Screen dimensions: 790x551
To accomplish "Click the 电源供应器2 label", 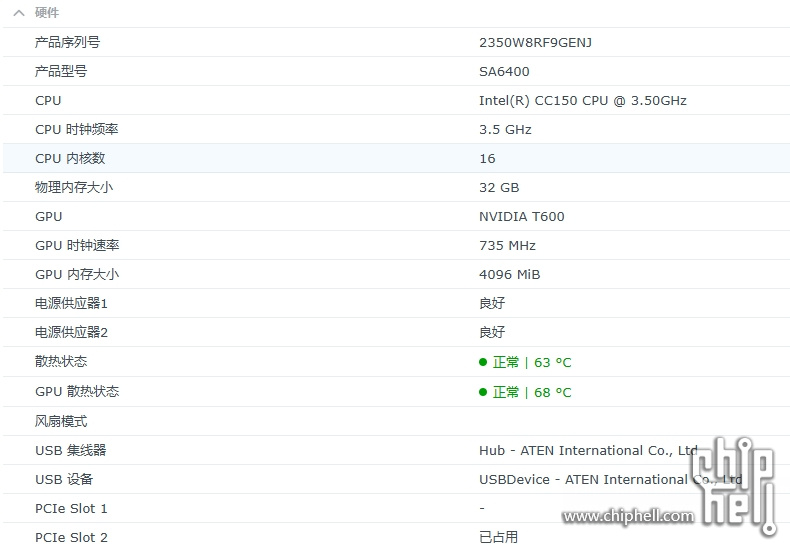I will (71, 332).
